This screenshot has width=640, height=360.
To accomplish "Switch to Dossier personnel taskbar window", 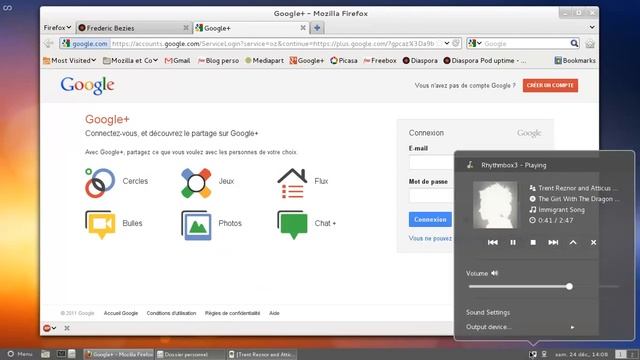I will [x=190, y=354].
